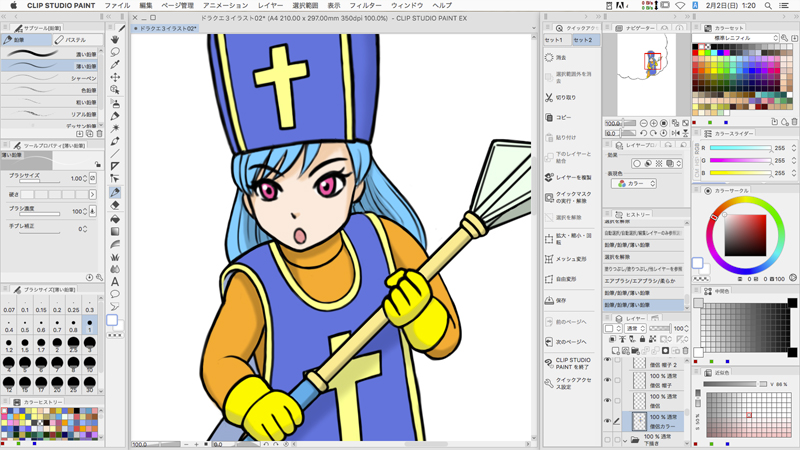Adjust the R color slider
800x450 pixels.
coord(740,148)
